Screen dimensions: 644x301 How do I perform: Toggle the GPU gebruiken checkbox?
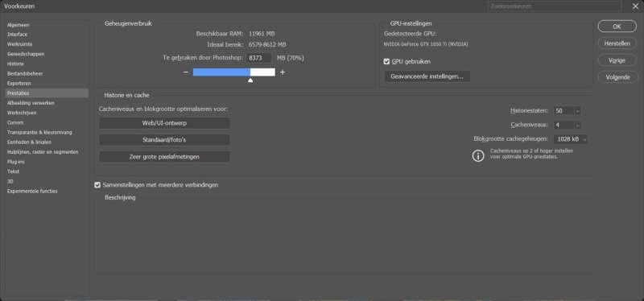point(386,62)
